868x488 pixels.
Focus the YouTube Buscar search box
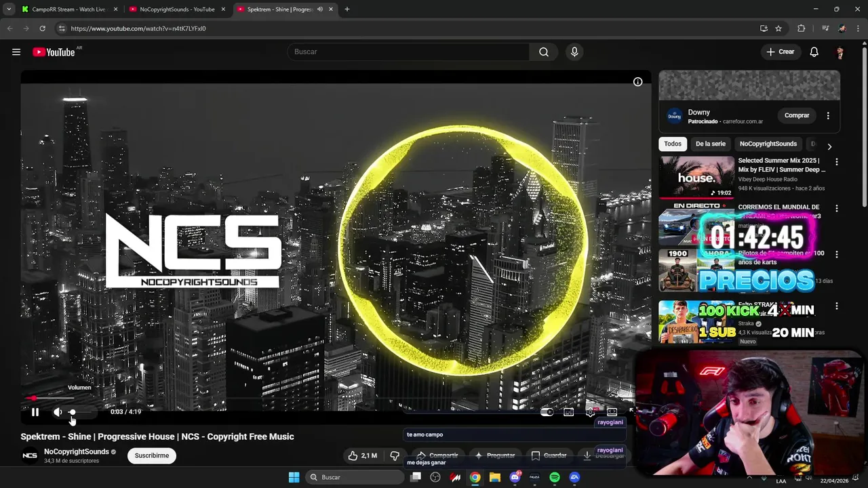(408, 52)
